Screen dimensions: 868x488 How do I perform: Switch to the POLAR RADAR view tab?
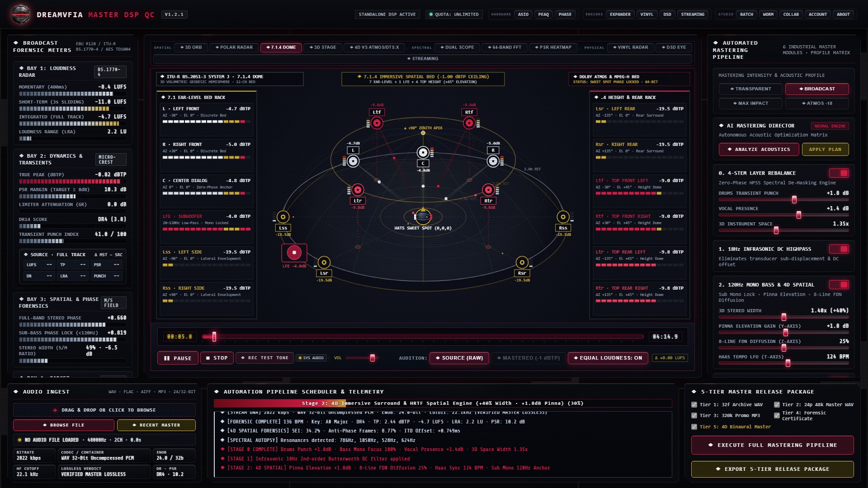(234, 47)
